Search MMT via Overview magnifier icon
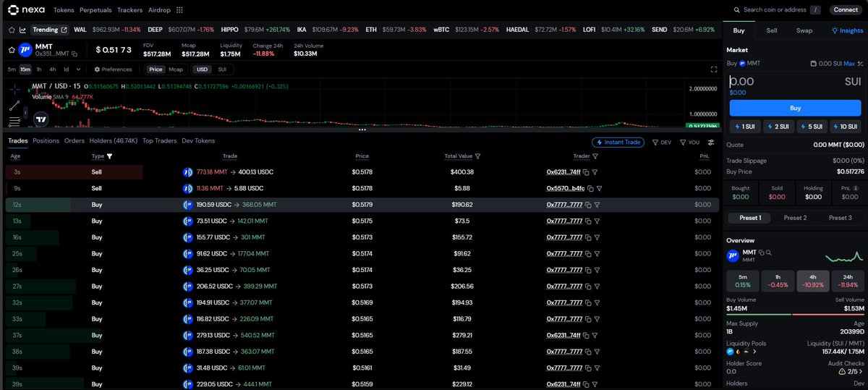 768,253
